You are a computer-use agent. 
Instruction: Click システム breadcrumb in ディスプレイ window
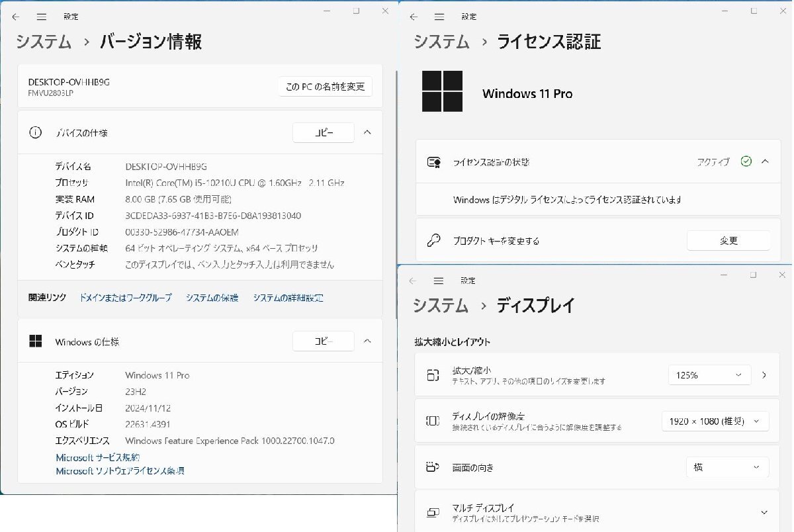pyautogui.click(x=441, y=305)
